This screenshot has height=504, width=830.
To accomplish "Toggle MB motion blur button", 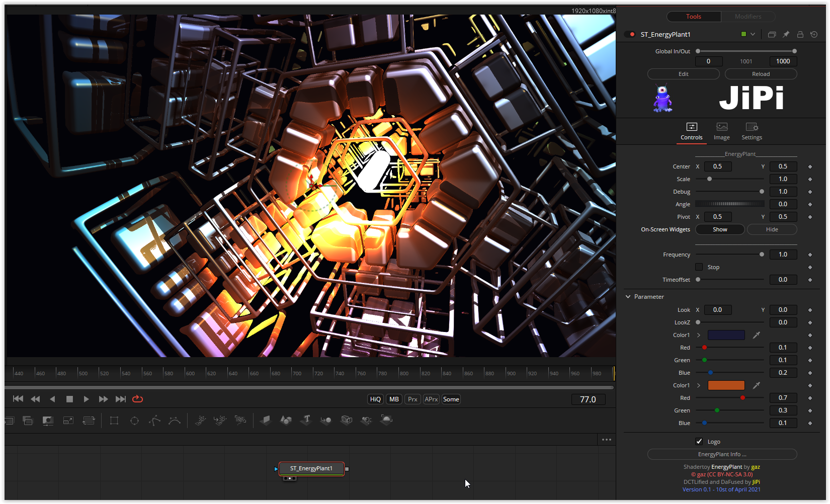I will 394,399.
